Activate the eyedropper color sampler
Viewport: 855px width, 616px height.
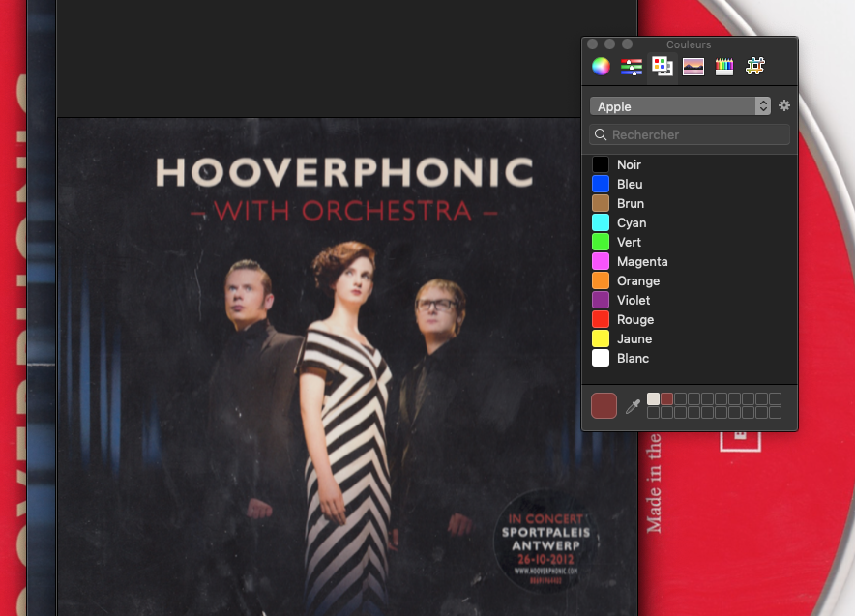(633, 406)
